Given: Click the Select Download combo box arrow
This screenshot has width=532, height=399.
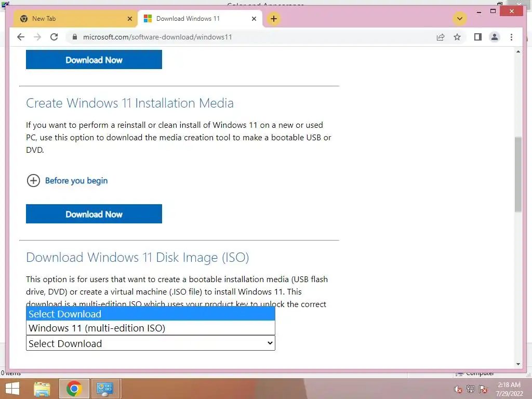Looking at the screenshot, I should (x=270, y=343).
